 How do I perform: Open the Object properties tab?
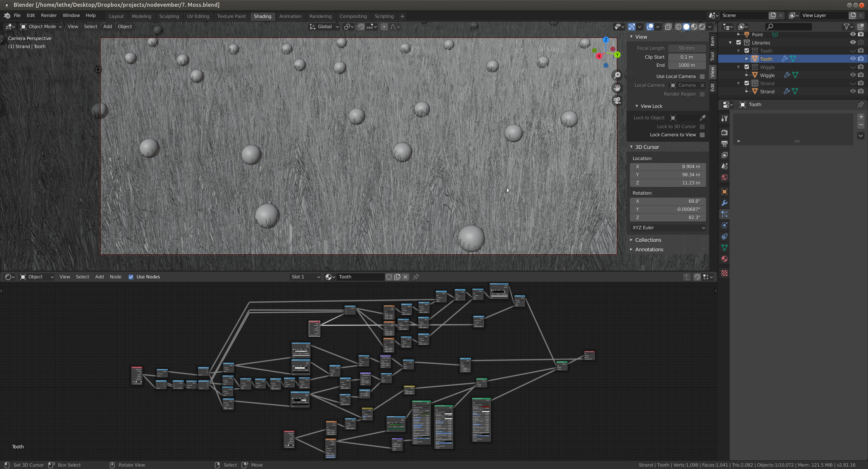pyautogui.click(x=725, y=192)
